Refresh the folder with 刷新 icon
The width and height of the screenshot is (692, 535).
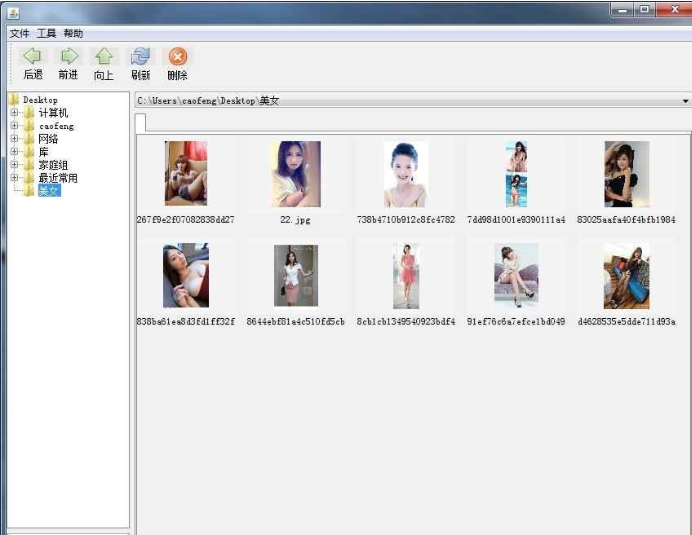tap(140, 57)
